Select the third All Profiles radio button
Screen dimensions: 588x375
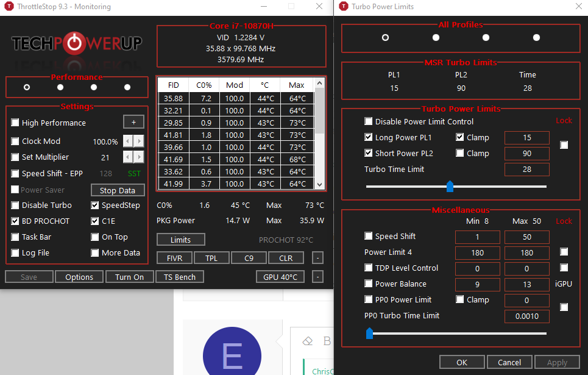pos(486,38)
